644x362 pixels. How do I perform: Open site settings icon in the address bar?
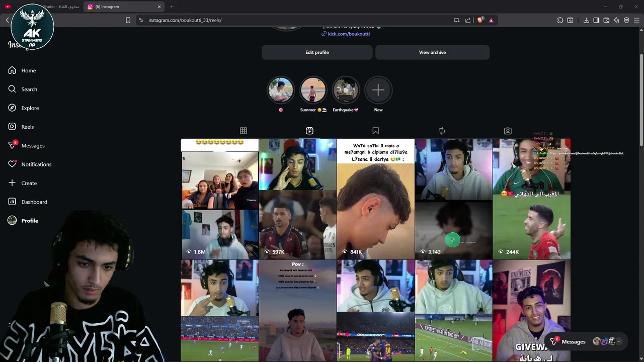141,20
